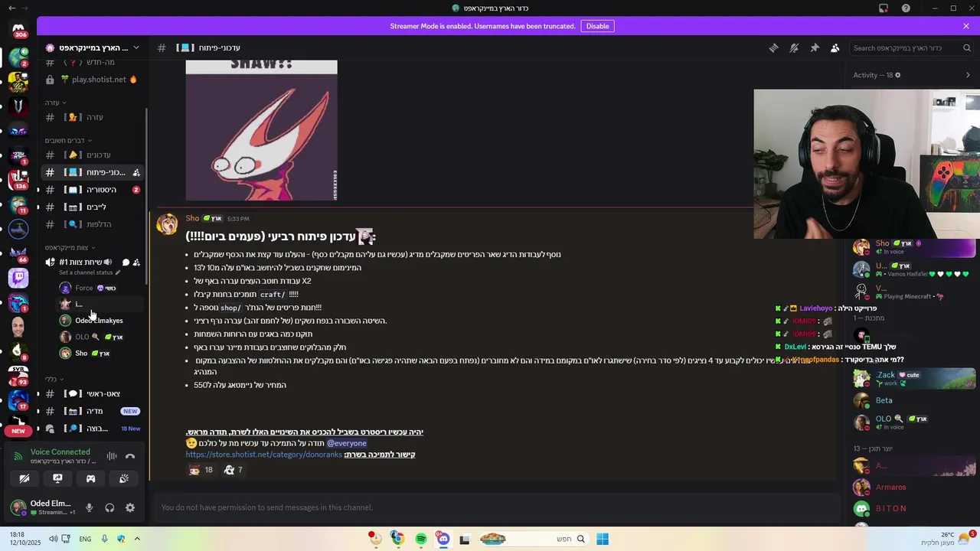
Task: Open the לייבים channel
Action: (93, 207)
